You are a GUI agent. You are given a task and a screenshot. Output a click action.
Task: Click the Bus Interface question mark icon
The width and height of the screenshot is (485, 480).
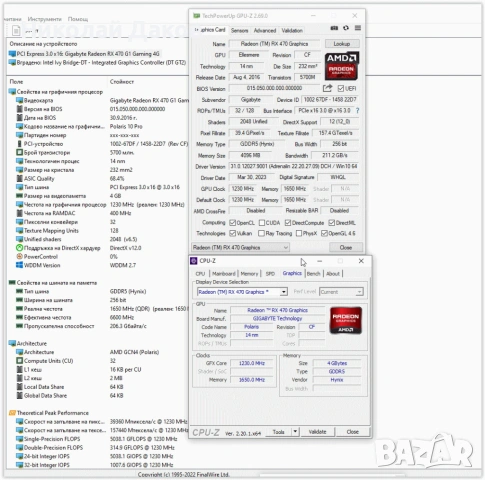[x=357, y=110]
